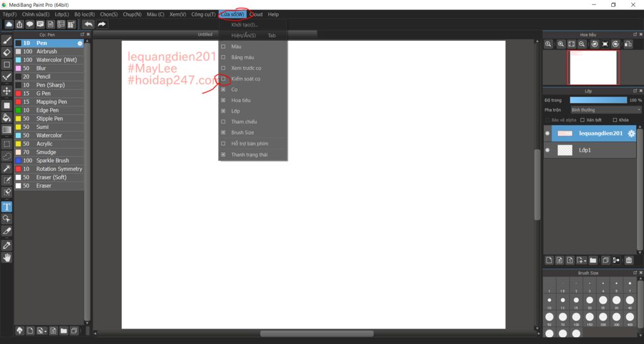644x344 pixels.
Task: Choose Khởi tạo(I)... menu entry
Action: 253,25
